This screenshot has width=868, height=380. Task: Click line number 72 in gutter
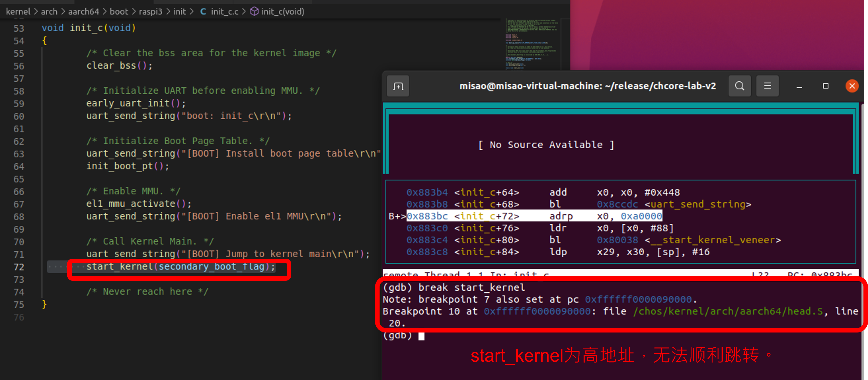19,267
